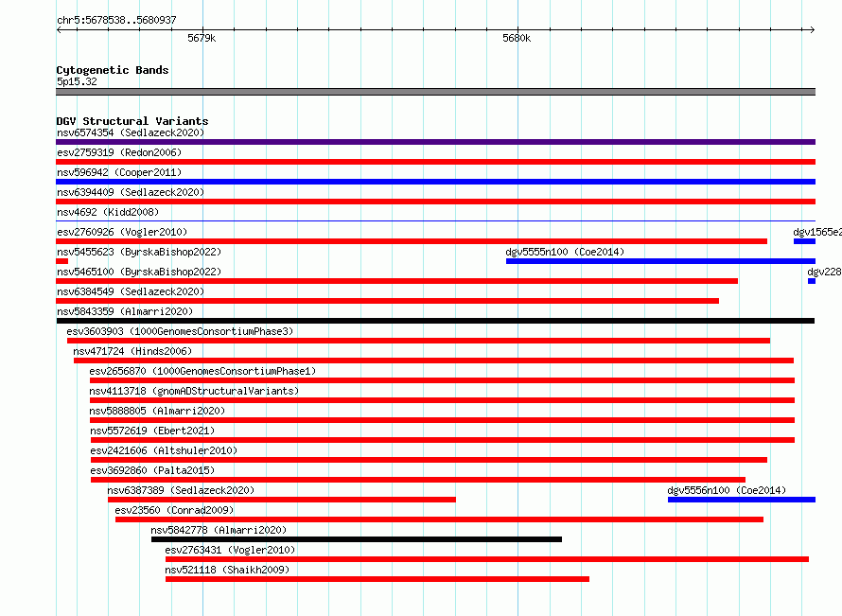Click the black nsv5843359 (Almarri2020) bar
The image size is (842, 616).
(435, 321)
